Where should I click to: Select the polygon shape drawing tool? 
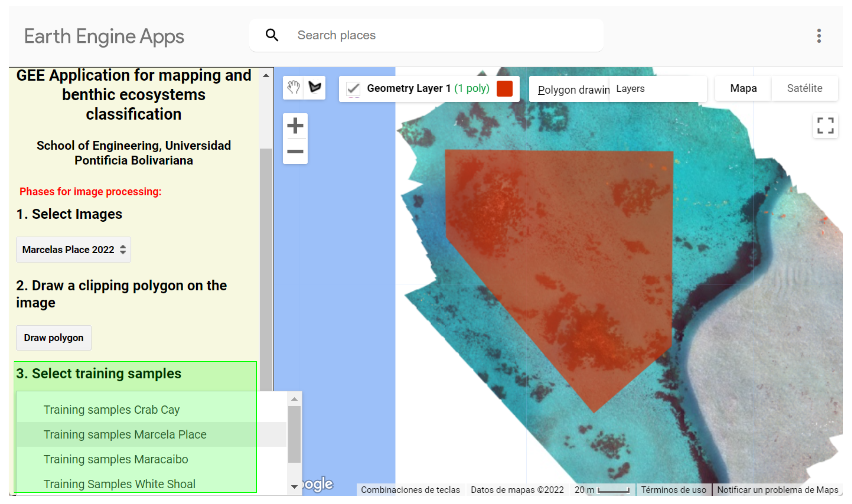point(315,88)
